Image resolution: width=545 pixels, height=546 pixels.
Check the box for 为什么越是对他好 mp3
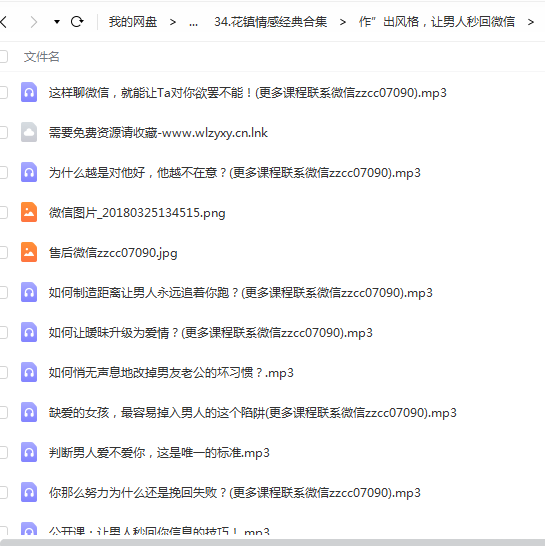3,172
